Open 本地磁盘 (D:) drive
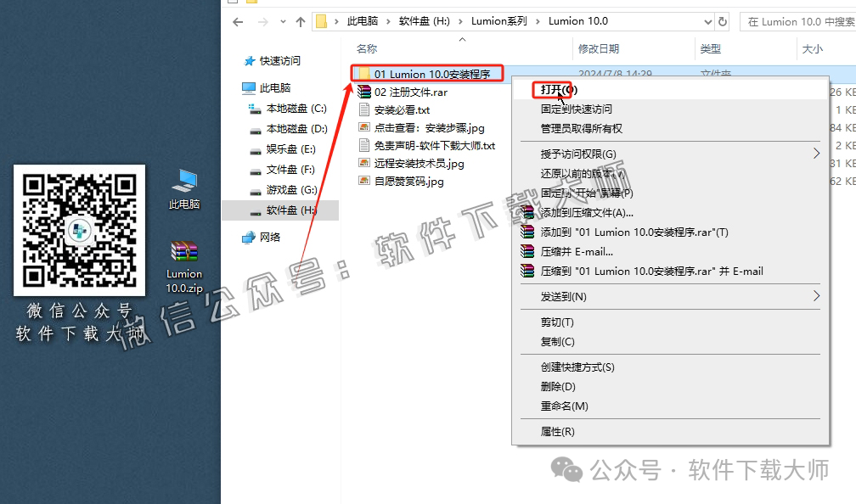 pos(296,129)
